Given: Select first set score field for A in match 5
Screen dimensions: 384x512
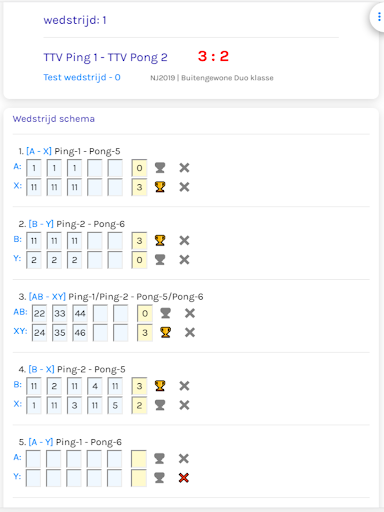Looking at the screenshot, I should coord(33,459).
